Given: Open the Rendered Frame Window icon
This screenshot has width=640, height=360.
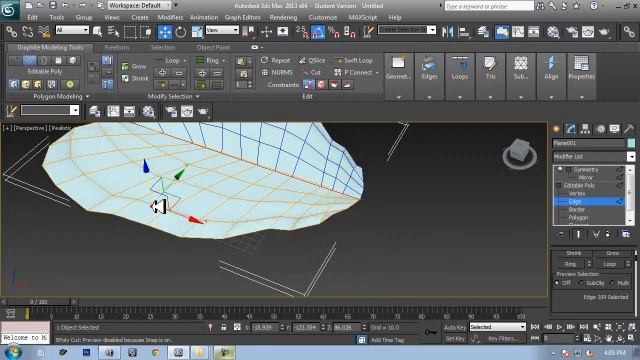Looking at the screenshot, I should [588, 31].
